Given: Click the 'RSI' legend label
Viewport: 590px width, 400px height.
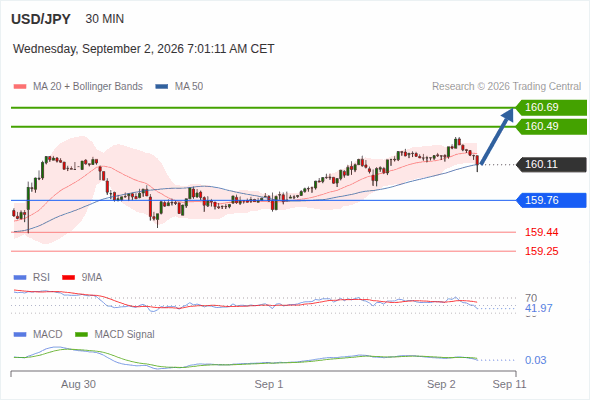Looking at the screenshot, I should pyautogui.click(x=41, y=278).
